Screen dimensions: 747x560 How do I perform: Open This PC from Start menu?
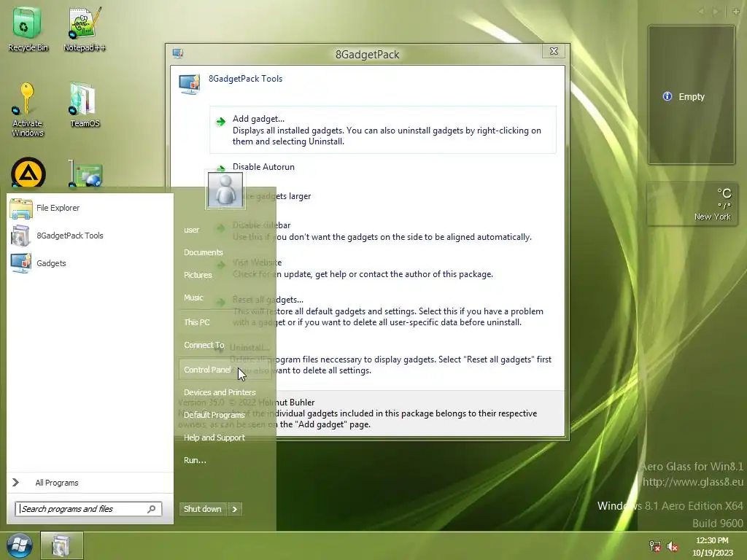point(197,322)
